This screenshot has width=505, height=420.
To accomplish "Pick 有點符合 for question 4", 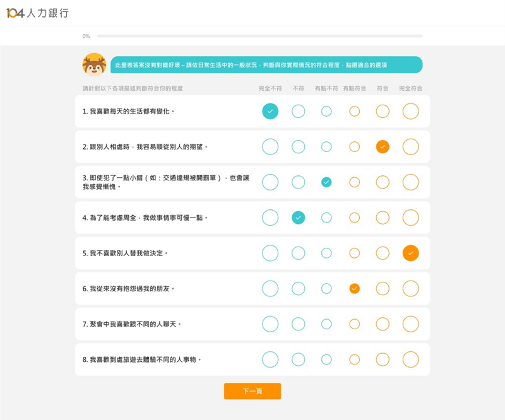I will pos(355,218).
